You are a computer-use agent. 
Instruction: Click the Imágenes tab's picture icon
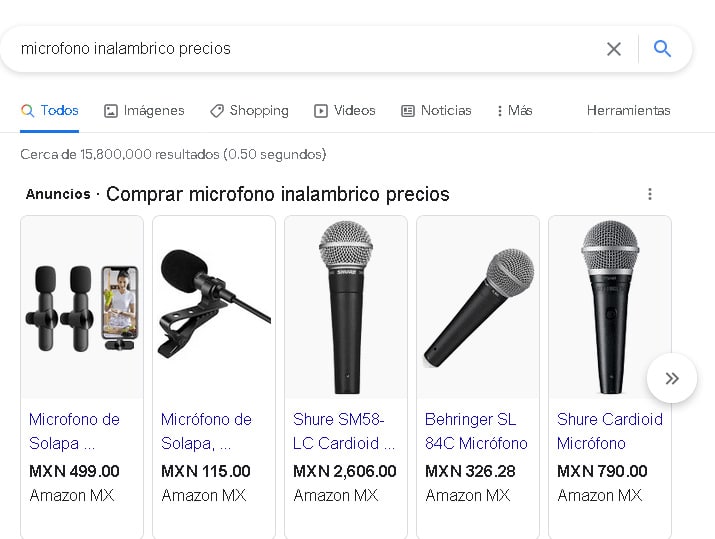[111, 111]
